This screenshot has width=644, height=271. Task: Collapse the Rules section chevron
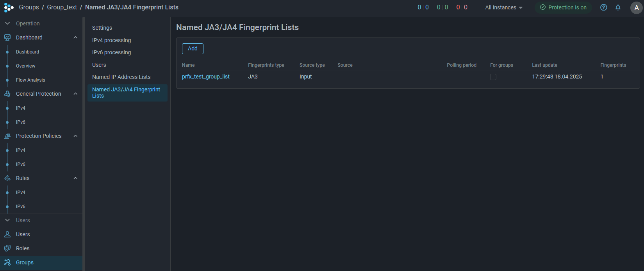point(75,178)
